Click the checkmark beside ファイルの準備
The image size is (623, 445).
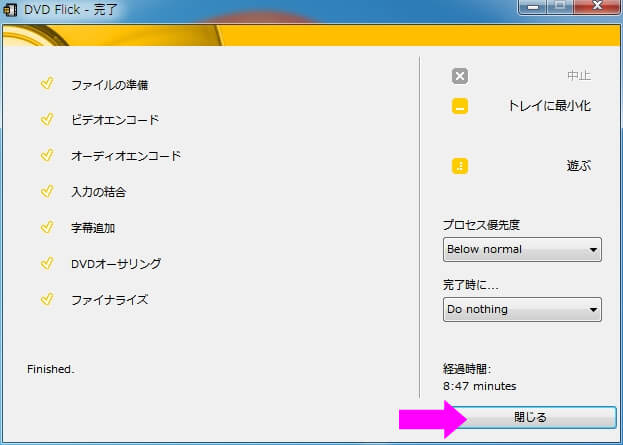[47, 83]
